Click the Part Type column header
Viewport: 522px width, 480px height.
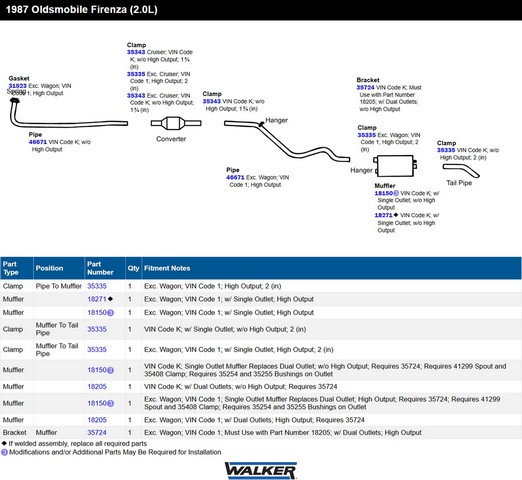[x=17, y=268]
